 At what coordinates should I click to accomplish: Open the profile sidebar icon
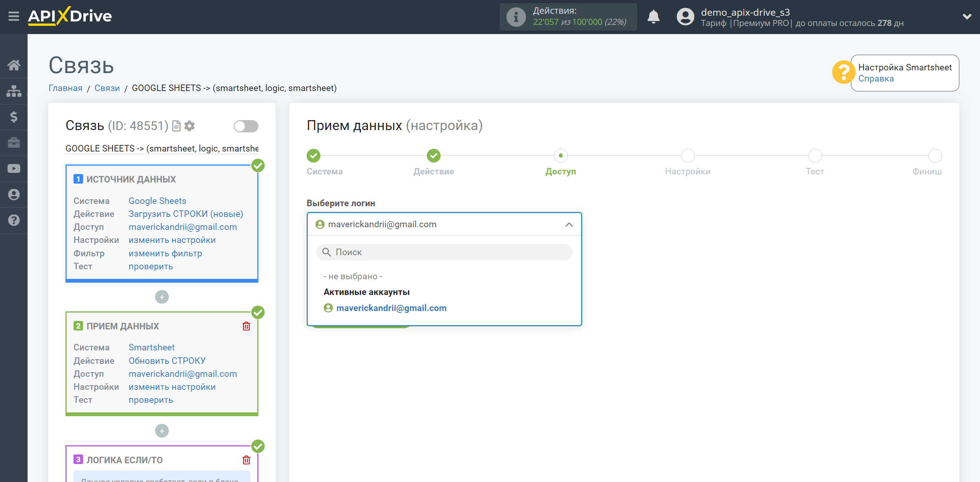coord(14,194)
